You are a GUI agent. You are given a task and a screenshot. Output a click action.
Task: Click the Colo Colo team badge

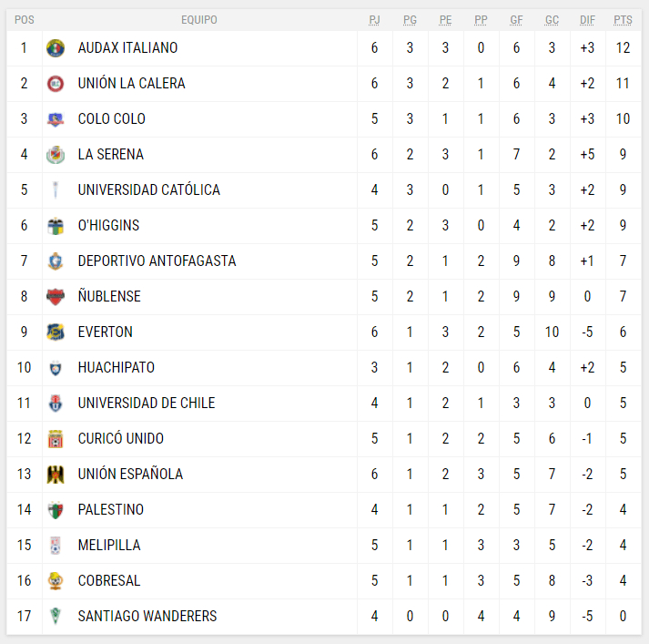pos(56,119)
